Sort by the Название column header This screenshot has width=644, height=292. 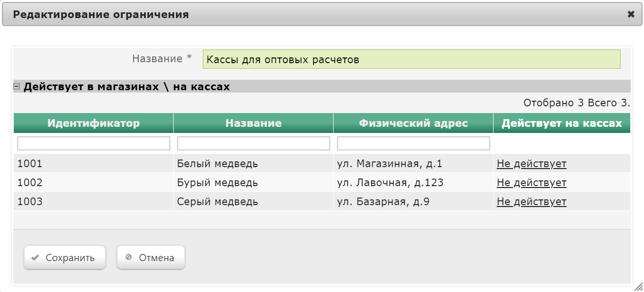[253, 123]
